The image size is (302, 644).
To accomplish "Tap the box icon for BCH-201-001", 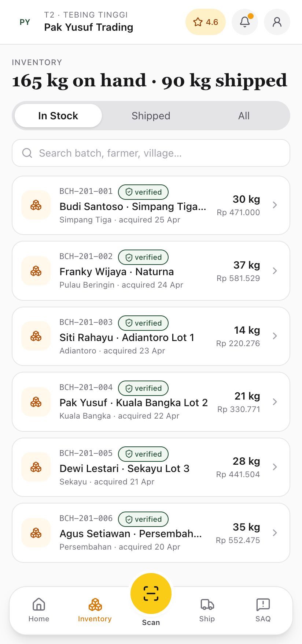I will pos(36,205).
